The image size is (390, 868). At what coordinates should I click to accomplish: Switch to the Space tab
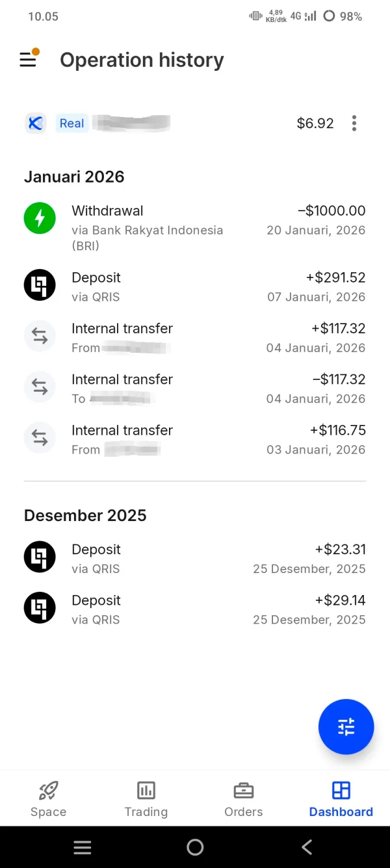(x=48, y=798)
